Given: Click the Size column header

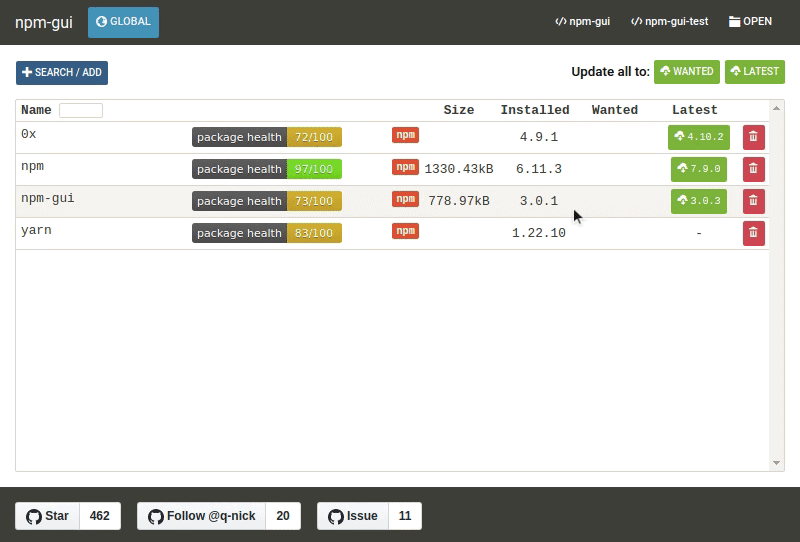Looking at the screenshot, I should click(459, 110).
